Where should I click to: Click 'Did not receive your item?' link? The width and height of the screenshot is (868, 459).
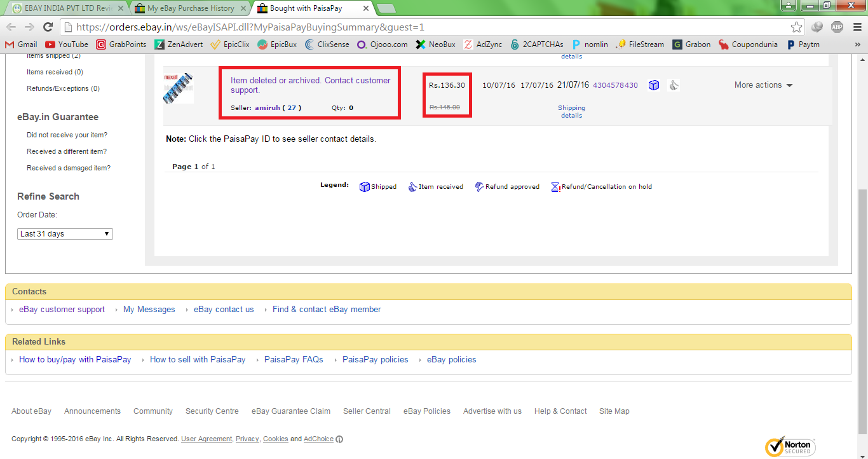67,135
